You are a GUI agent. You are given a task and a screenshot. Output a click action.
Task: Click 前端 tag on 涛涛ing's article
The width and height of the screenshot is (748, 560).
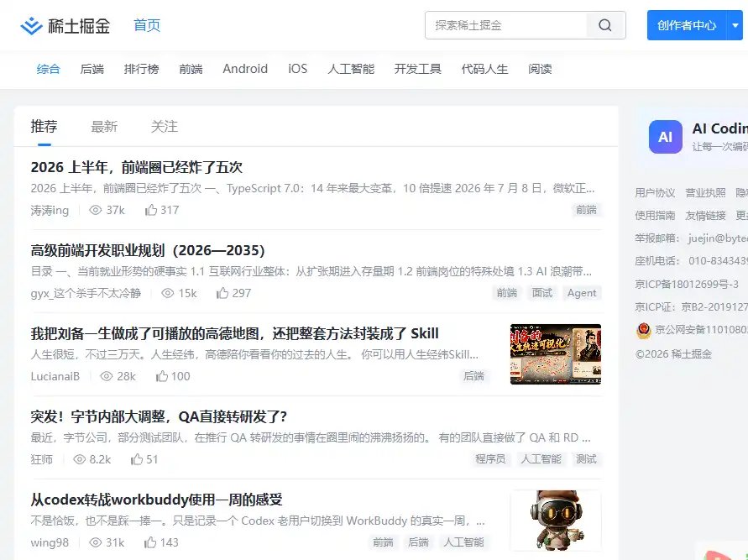[x=586, y=210]
